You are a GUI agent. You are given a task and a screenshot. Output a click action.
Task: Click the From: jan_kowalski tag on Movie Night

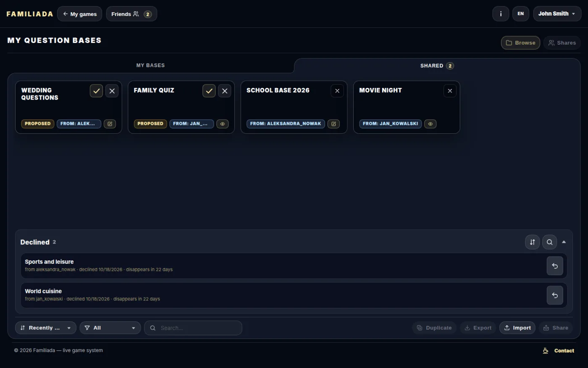(391, 124)
